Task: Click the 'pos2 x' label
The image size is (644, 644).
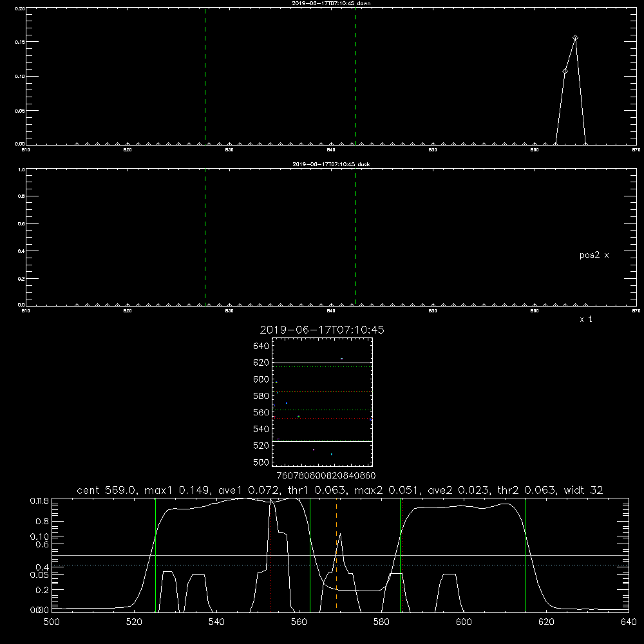Action: tap(594, 255)
